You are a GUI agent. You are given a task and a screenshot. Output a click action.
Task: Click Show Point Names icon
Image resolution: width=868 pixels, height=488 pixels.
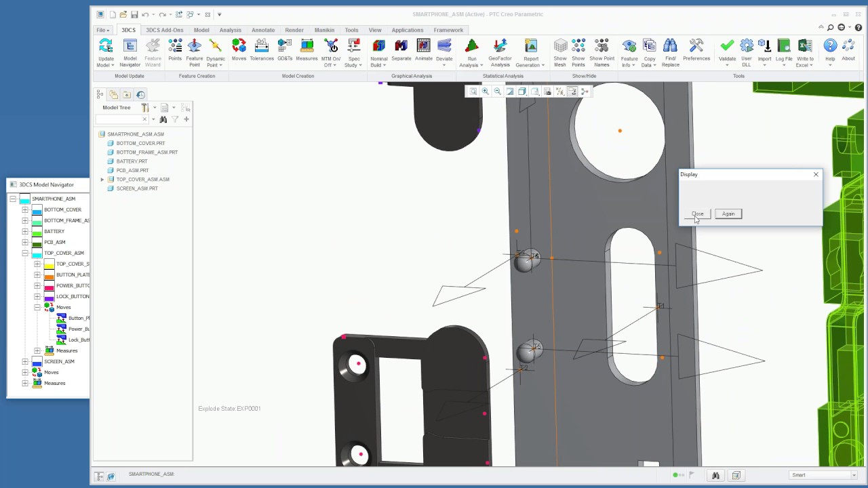[601, 45]
